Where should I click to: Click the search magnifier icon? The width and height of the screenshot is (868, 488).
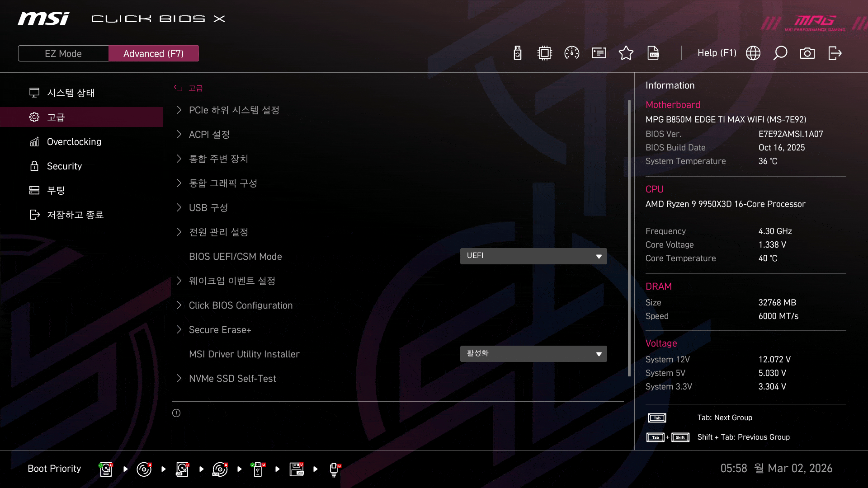[x=780, y=53]
